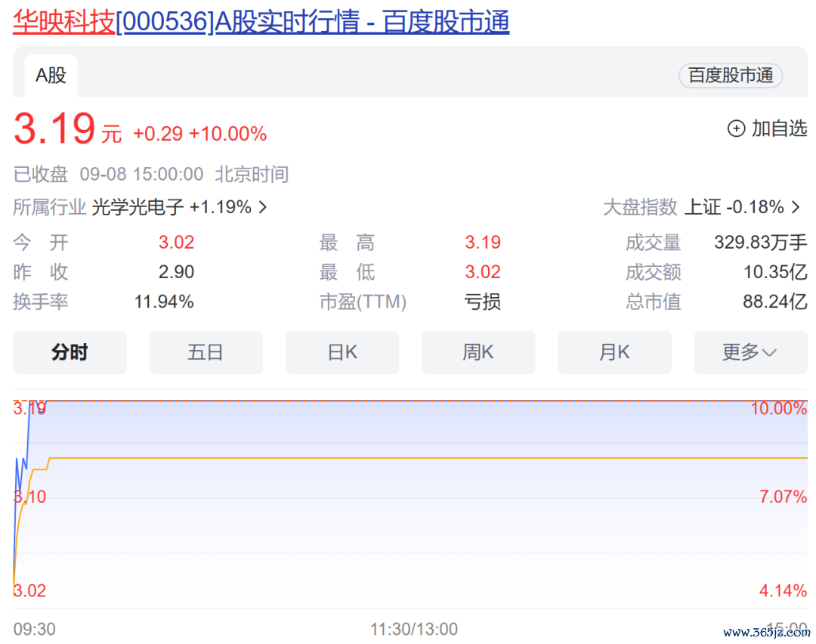This screenshot has height=644, width=816.
Task: Open the 更多 dropdown
Action: point(750,352)
